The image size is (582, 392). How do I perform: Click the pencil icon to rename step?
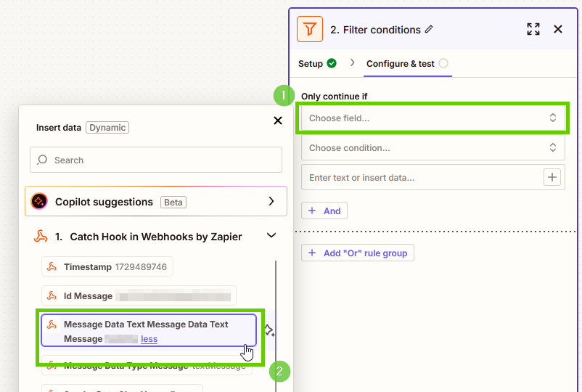[429, 30]
